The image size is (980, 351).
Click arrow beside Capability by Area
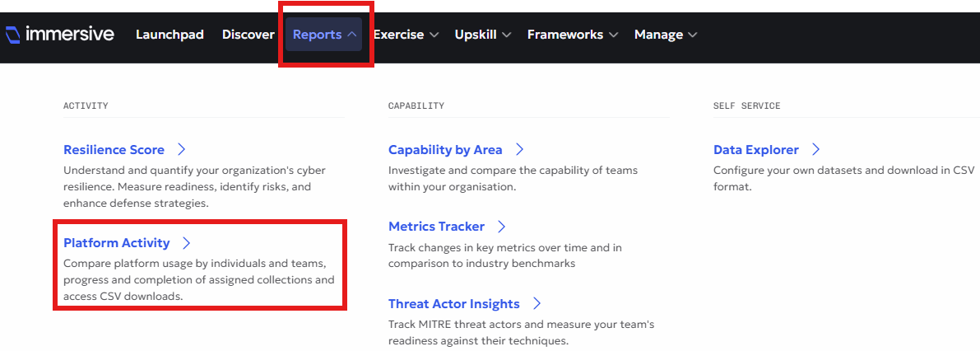point(518,149)
